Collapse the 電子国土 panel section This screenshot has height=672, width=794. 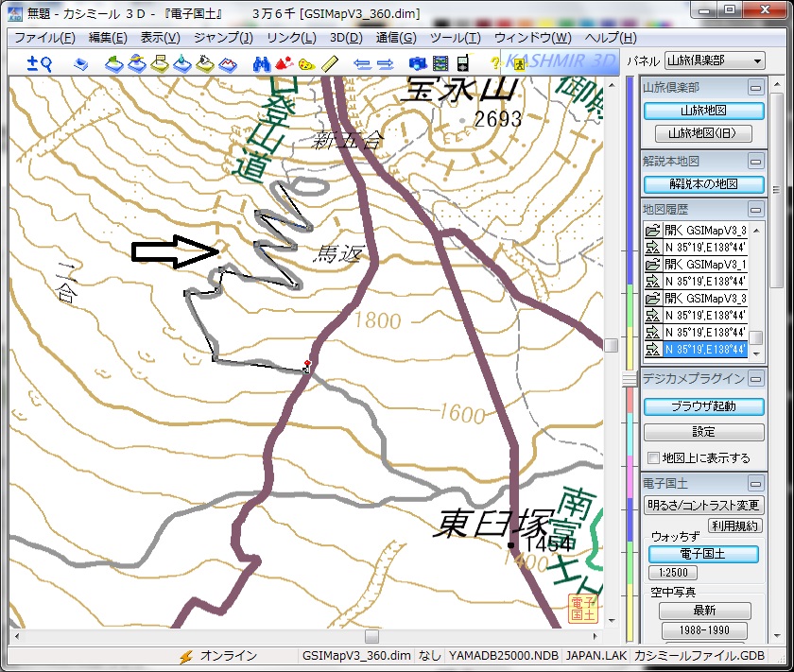coord(755,484)
